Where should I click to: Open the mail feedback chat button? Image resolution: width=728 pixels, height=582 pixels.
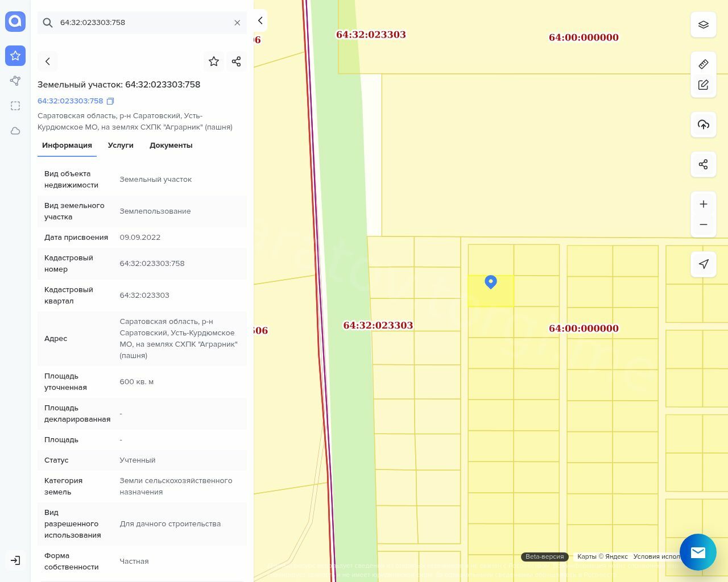[x=698, y=552]
